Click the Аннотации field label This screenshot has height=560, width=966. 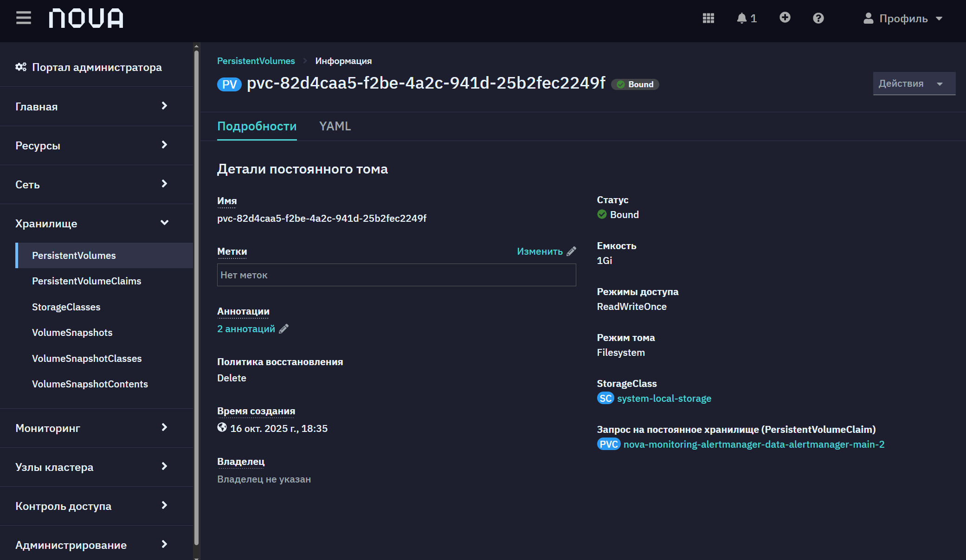point(243,311)
